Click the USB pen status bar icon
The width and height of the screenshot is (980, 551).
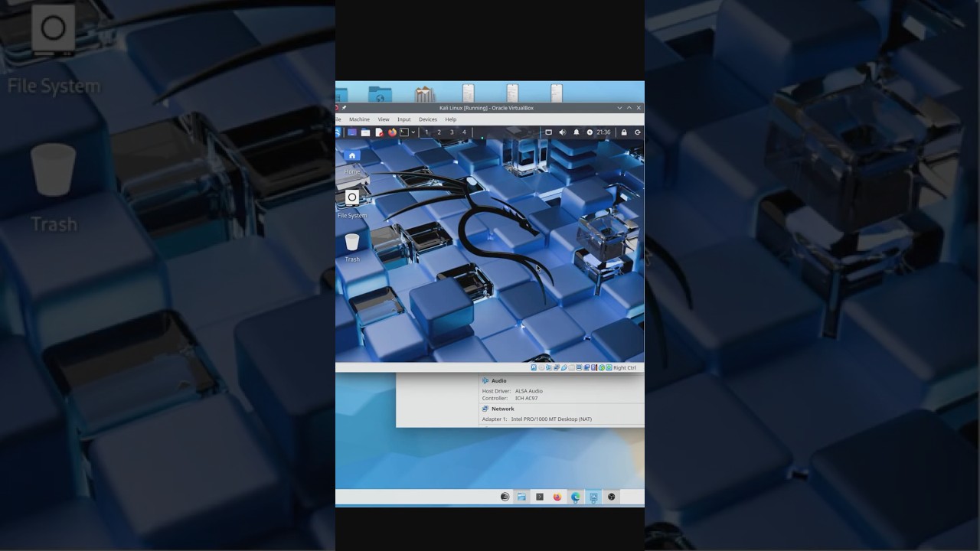564,367
